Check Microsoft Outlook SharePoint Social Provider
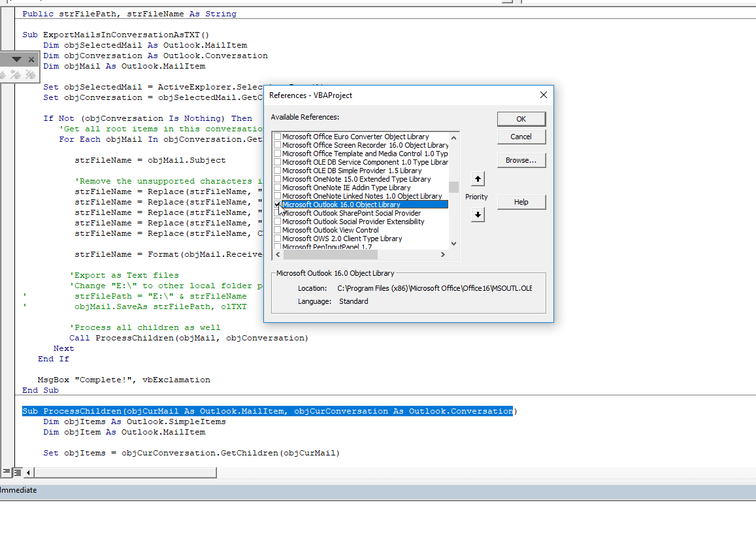The height and width of the screenshot is (545, 756). coord(277,212)
